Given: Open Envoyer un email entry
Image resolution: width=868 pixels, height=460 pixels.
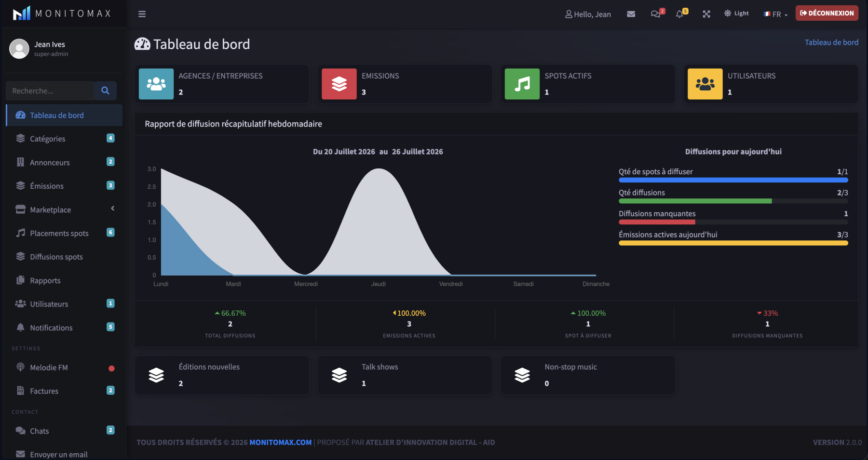Looking at the screenshot, I should pos(64,454).
